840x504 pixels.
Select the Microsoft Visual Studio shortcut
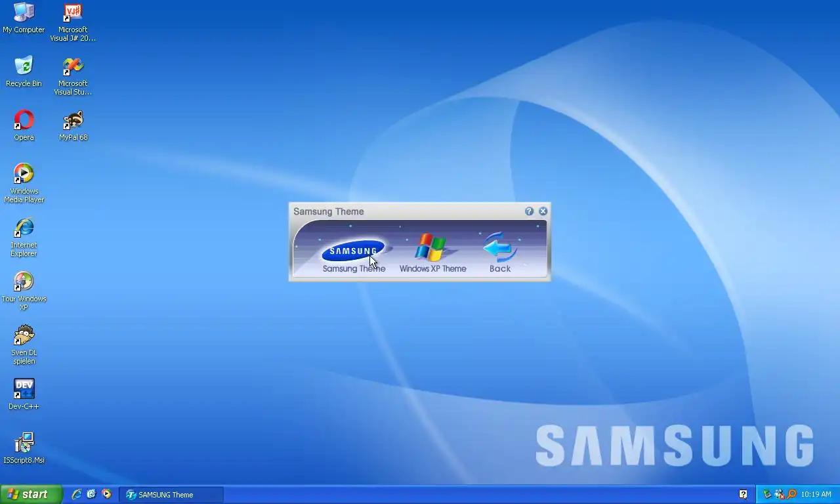[73, 76]
